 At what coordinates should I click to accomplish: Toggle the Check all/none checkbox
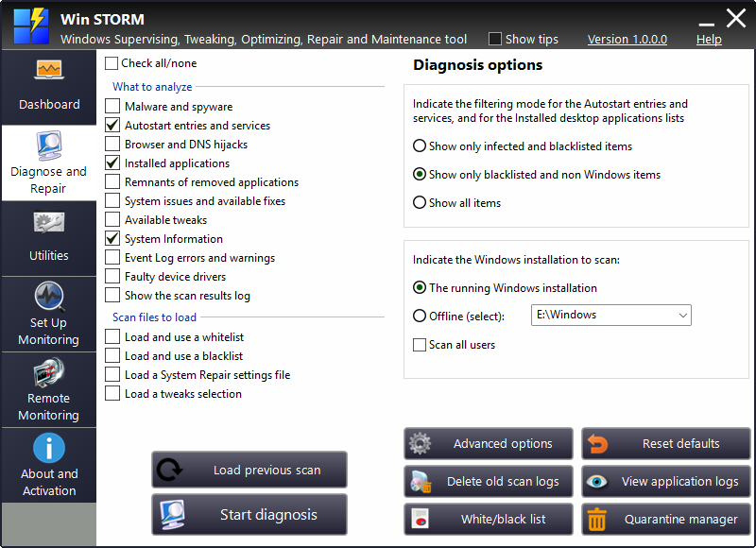[x=112, y=63]
